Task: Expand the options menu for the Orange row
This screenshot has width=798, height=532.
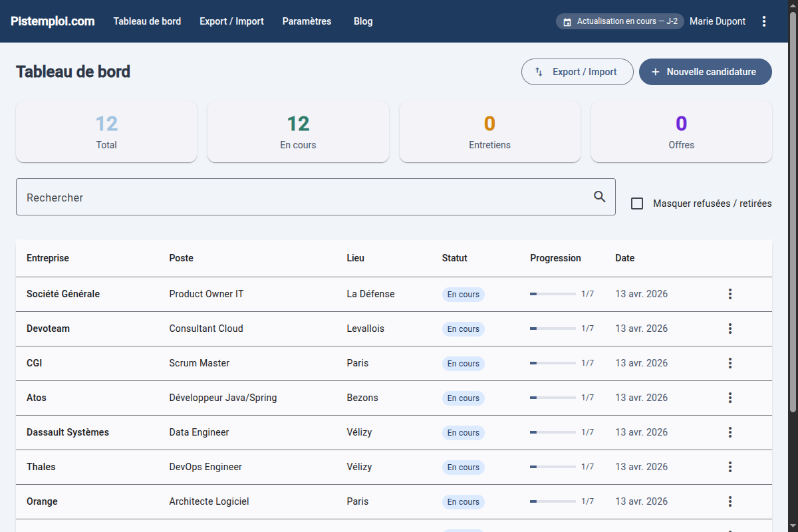Action: [730, 501]
